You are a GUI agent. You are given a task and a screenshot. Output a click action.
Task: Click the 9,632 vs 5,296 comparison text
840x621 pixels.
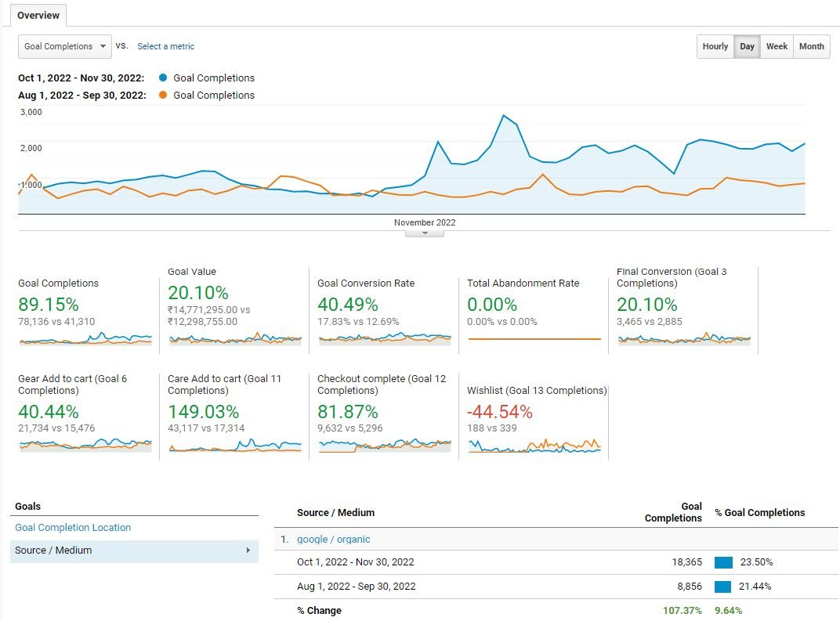tap(349, 428)
